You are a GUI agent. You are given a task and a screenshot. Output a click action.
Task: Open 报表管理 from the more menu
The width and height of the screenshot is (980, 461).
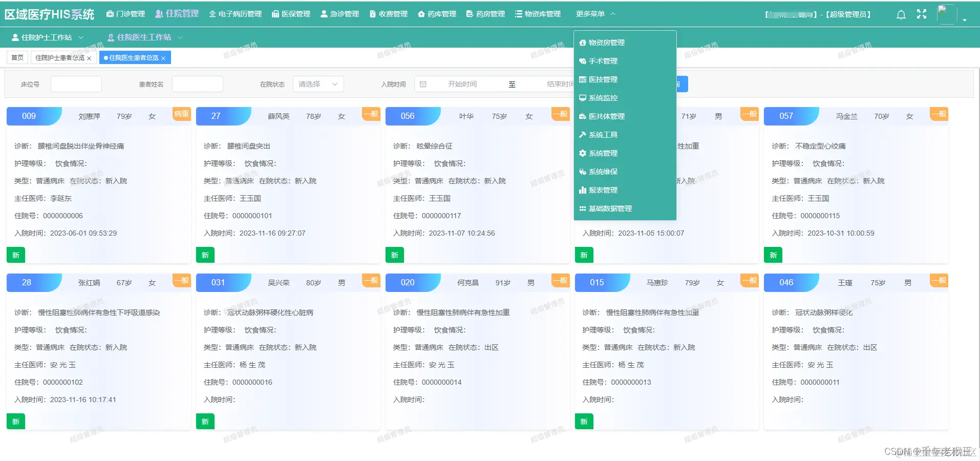tap(603, 190)
